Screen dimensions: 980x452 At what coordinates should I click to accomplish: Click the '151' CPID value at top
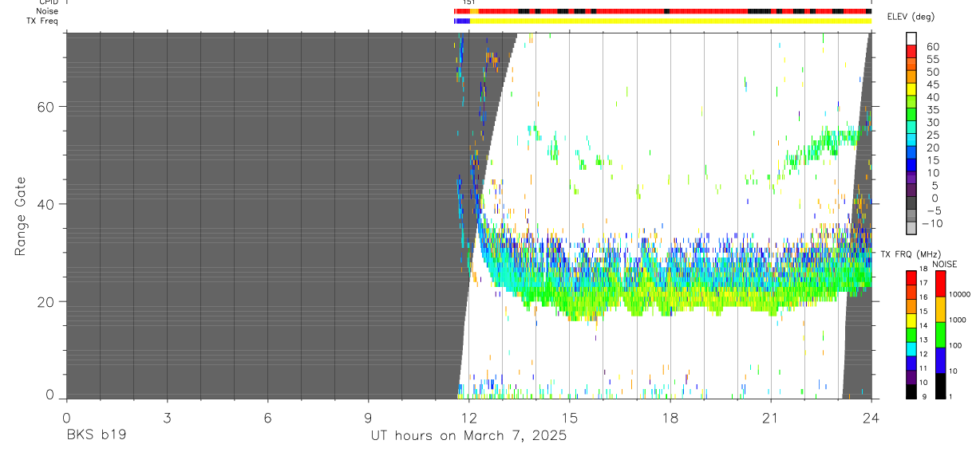[468, 2]
